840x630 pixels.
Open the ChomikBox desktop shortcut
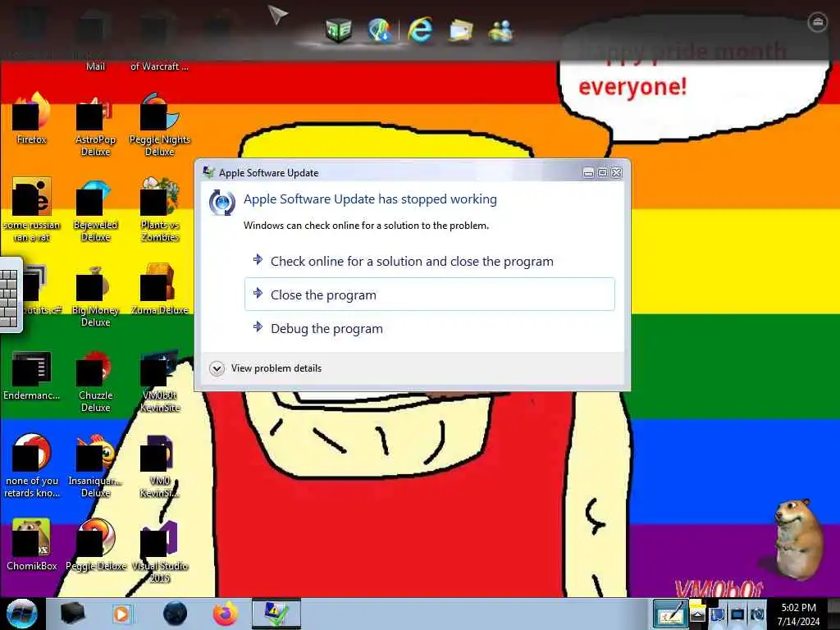coord(32,546)
